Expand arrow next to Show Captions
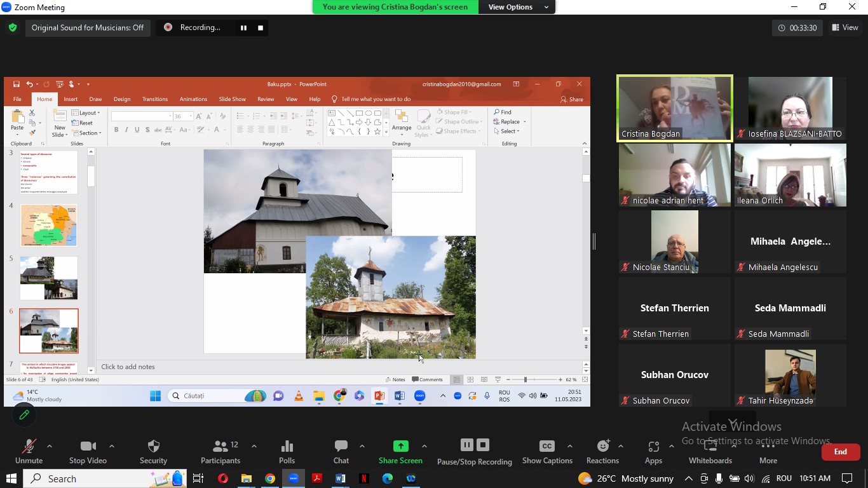Viewport: 868px width, 488px height. click(569, 446)
